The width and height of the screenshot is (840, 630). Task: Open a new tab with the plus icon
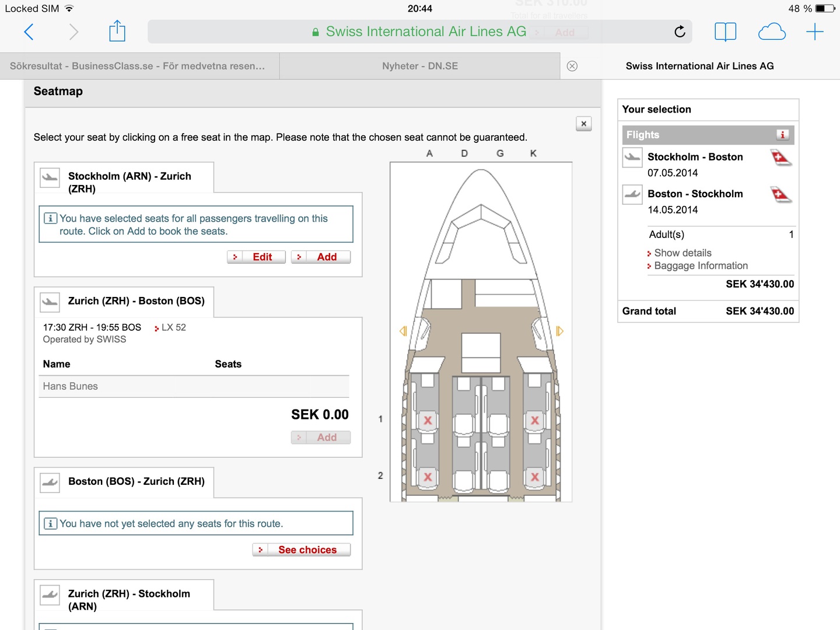click(x=814, y=32)
